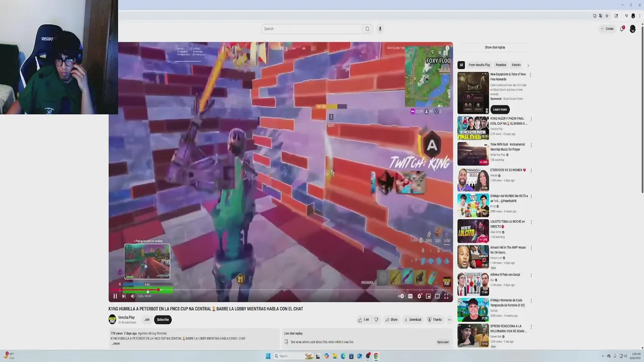The image size is (644, 362).
Task: Open options for El Mejor del MUNDO video
Action: pos(531,196)
